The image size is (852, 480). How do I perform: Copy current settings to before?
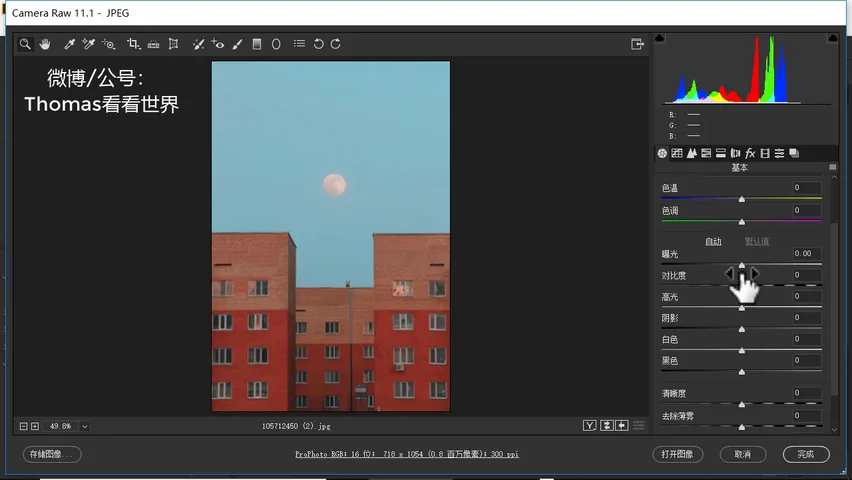pyautogui.click(x=622, y=426)
